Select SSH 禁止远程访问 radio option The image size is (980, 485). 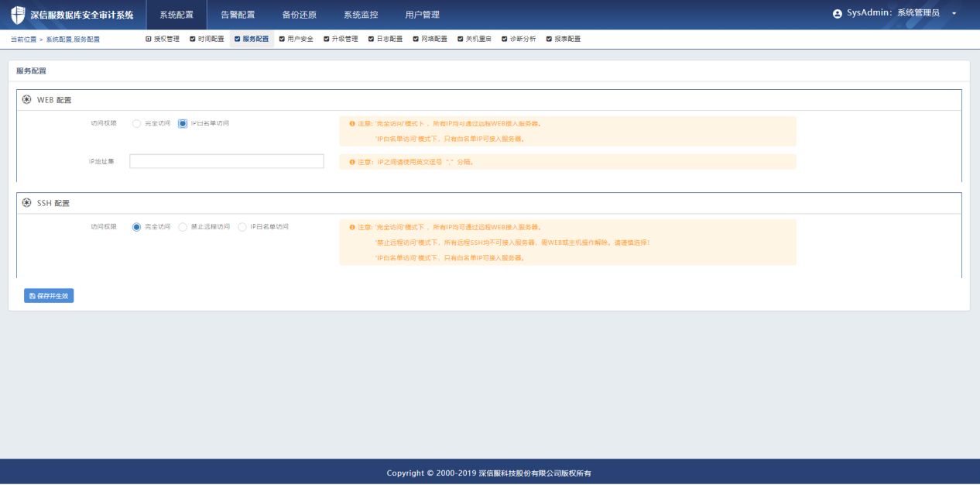point(183,227)
